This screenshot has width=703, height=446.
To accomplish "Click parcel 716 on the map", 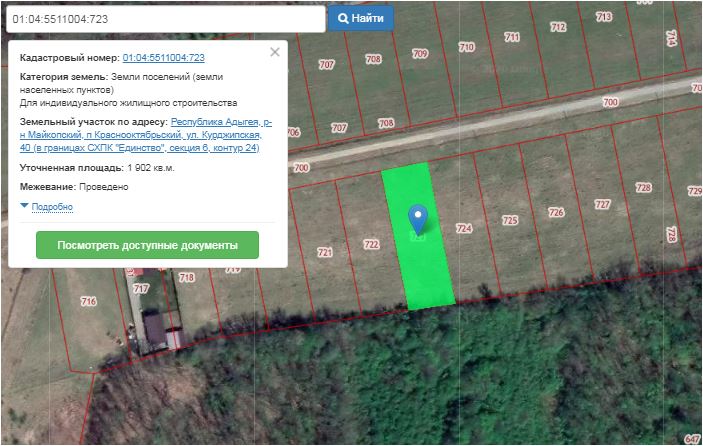I will [88, 301].
